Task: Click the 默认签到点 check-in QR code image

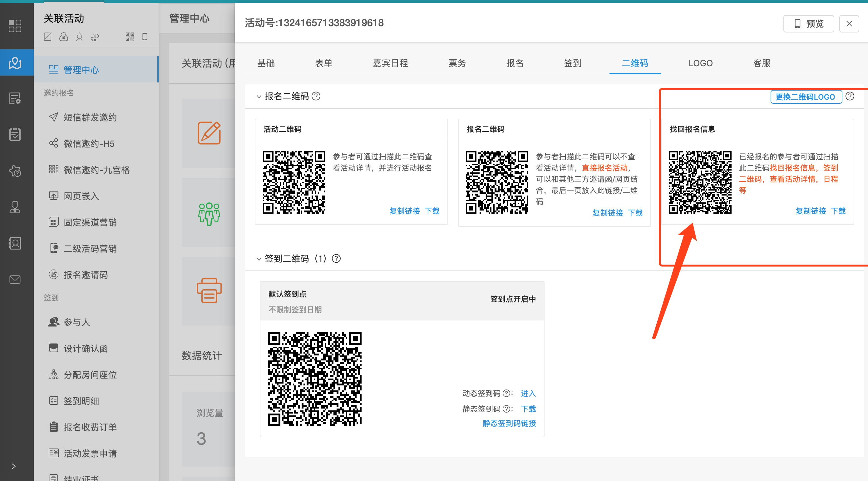Action: tap(314, 379)
